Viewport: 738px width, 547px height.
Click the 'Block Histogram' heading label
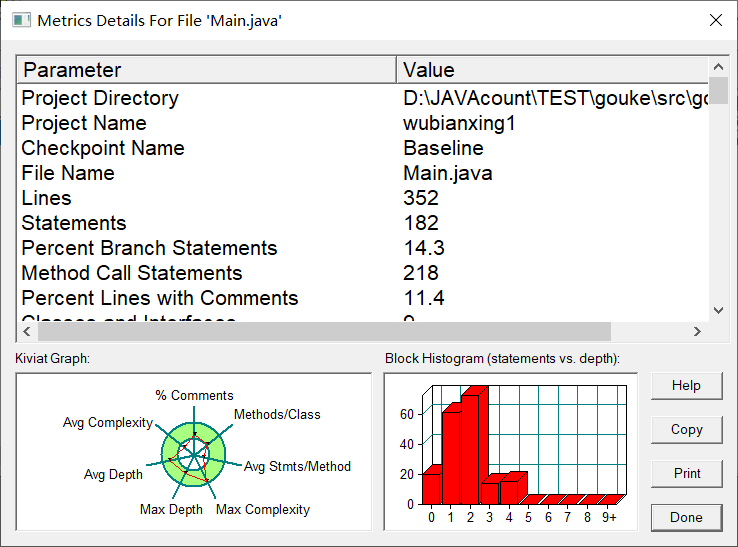coord(502,358)
